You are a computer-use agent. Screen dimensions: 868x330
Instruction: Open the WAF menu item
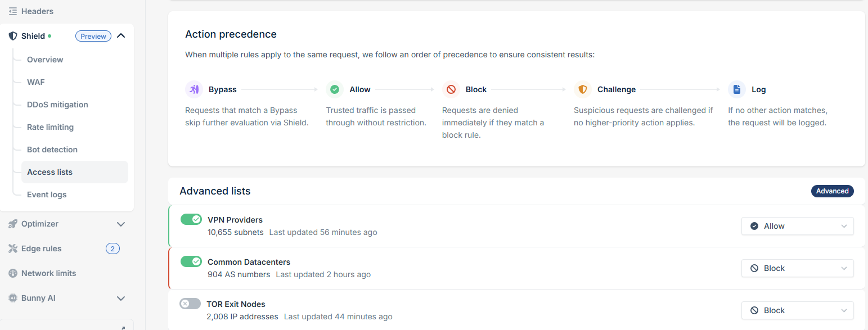(35, 82)
